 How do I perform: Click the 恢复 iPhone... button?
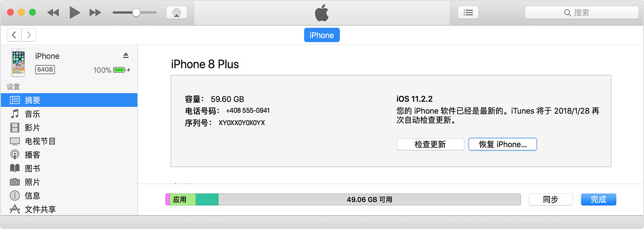point(502,144)
